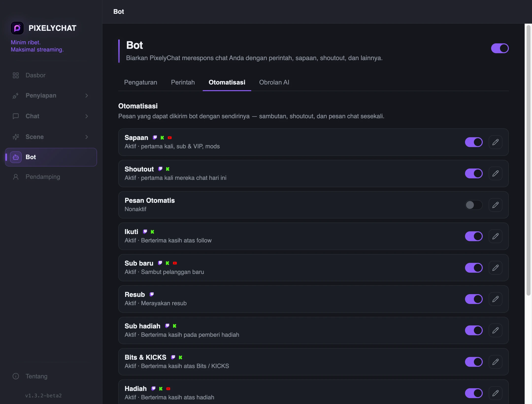
Task: Click the v1.3.2-beta2 version text
Action: click(43, 396)
